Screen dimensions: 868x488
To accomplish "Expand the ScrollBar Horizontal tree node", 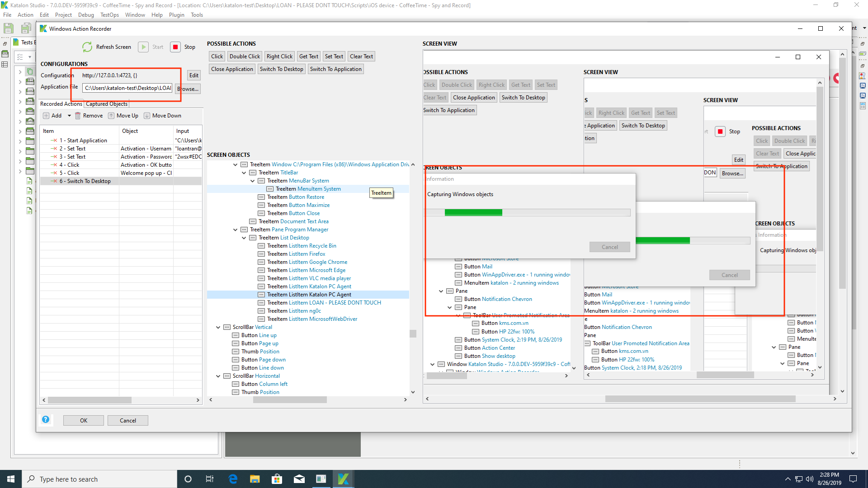I will pyautogui.click(x=218, y=375).
